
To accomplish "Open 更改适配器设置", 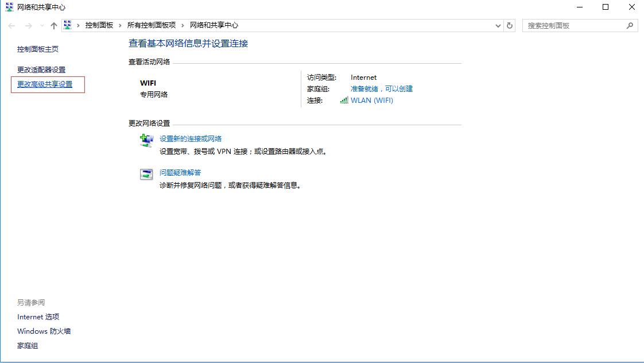I will click(x=40, y=69).
